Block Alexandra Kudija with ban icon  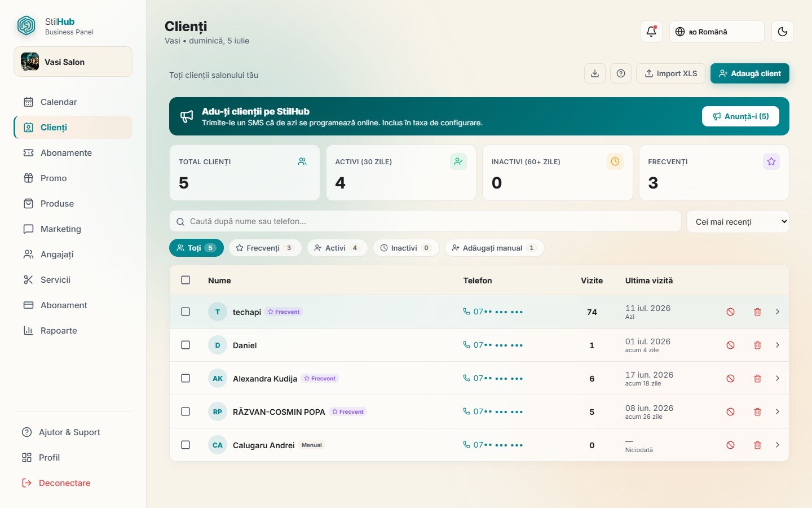(731, 378)
